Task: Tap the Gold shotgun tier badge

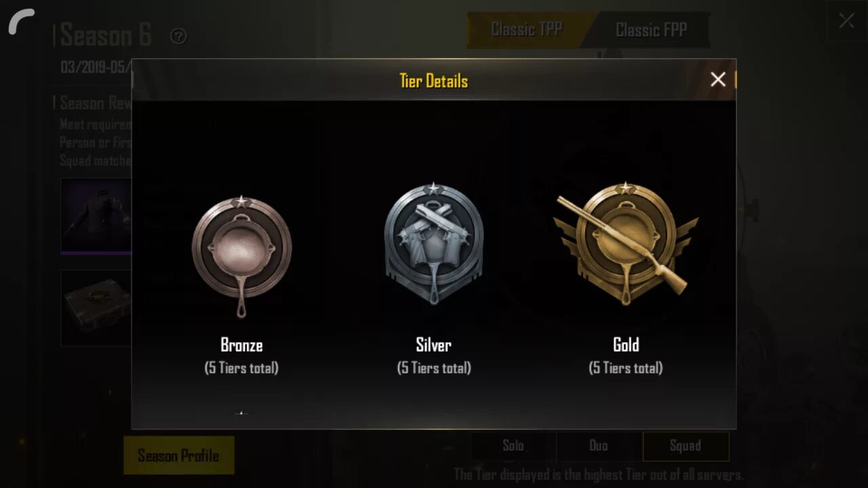Action: [625, 244]
